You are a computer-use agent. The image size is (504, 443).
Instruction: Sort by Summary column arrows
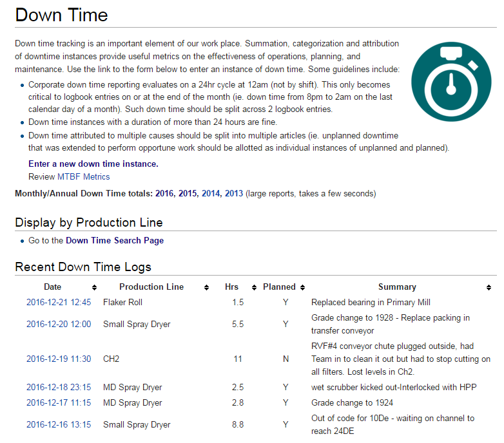(489, 287)
